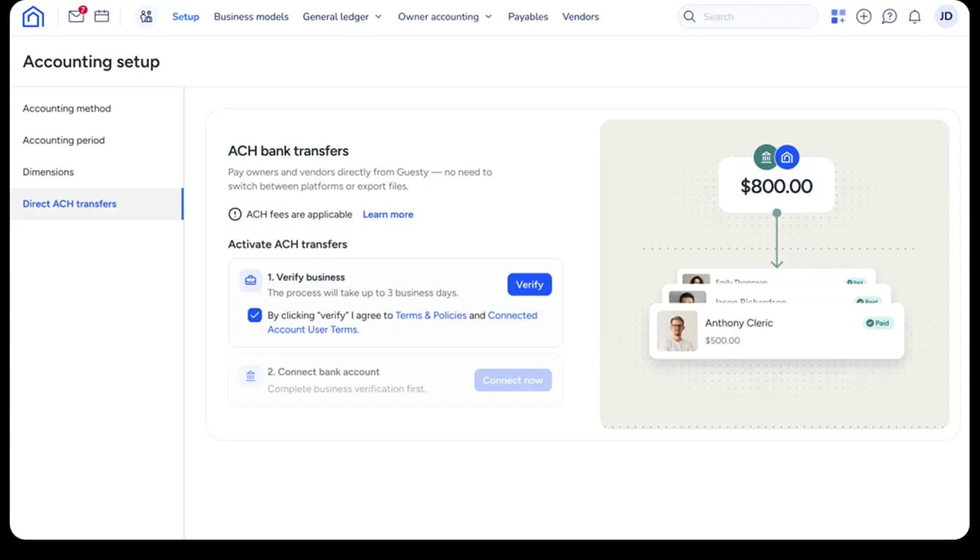Open the calendar icon
Image resolution: width=980 pixels, height=560 pixels.
pyautogui.click(x=102, y=16)
